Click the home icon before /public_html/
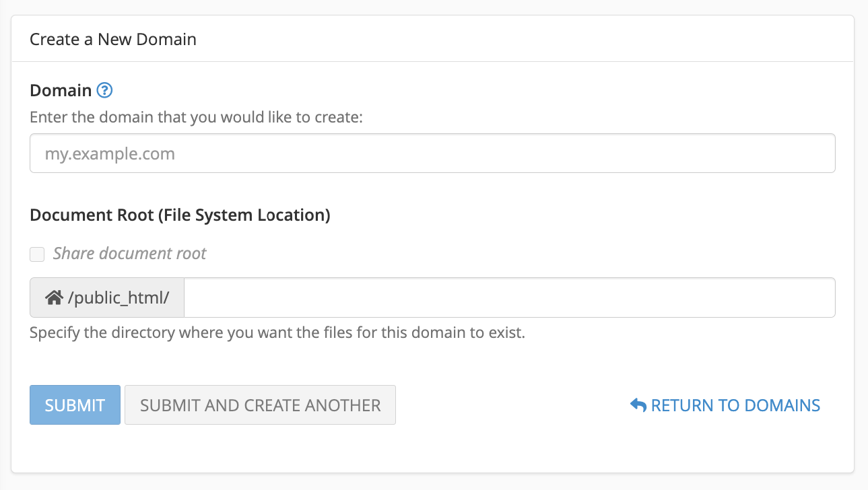 click(53, 297)
